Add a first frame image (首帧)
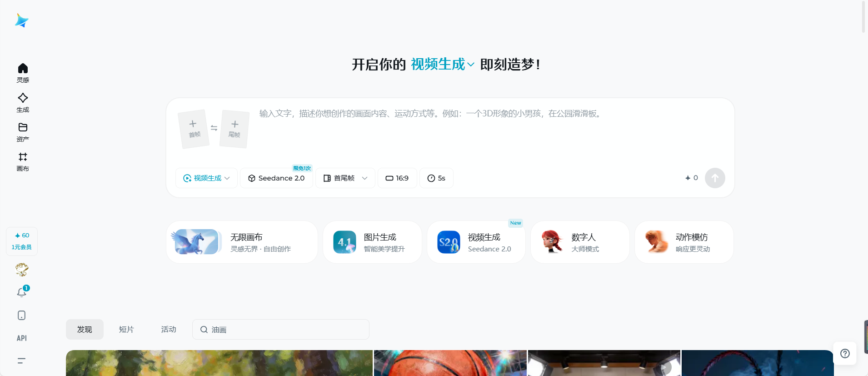The width and height of the screenshot is (868, 376). tap(194, 129)
